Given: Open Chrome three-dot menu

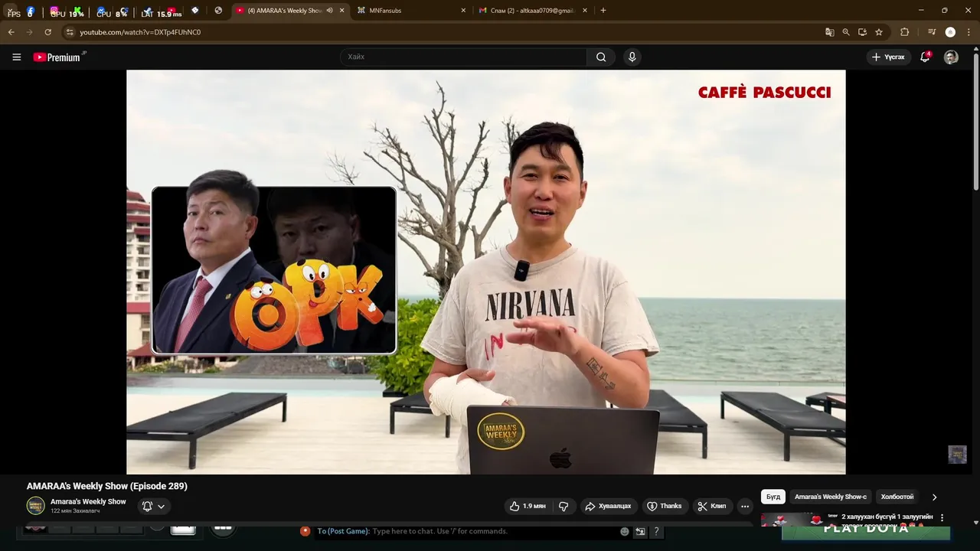Looking at the screenshot, I should coord(969,32).
